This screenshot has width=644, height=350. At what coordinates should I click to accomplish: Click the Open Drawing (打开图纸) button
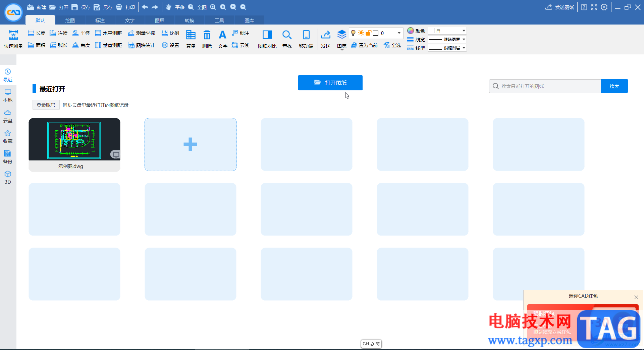click(330, 83)
